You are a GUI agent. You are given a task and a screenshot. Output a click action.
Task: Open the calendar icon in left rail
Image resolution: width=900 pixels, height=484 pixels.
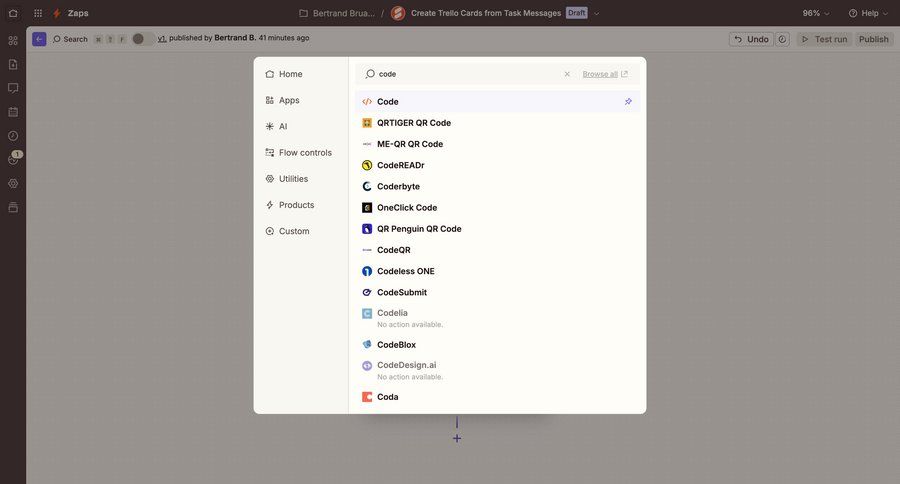(x=13, y=112)
